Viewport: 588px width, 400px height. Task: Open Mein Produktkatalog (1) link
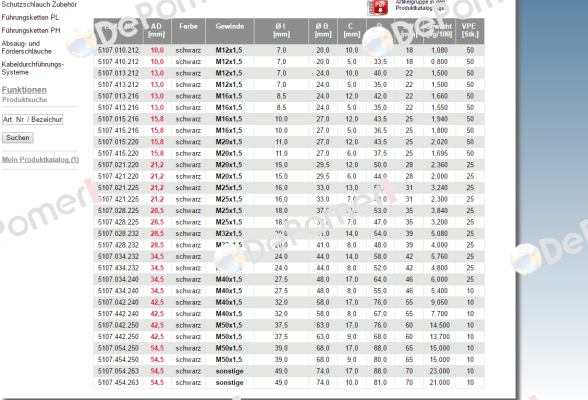(x=40, y=160)
